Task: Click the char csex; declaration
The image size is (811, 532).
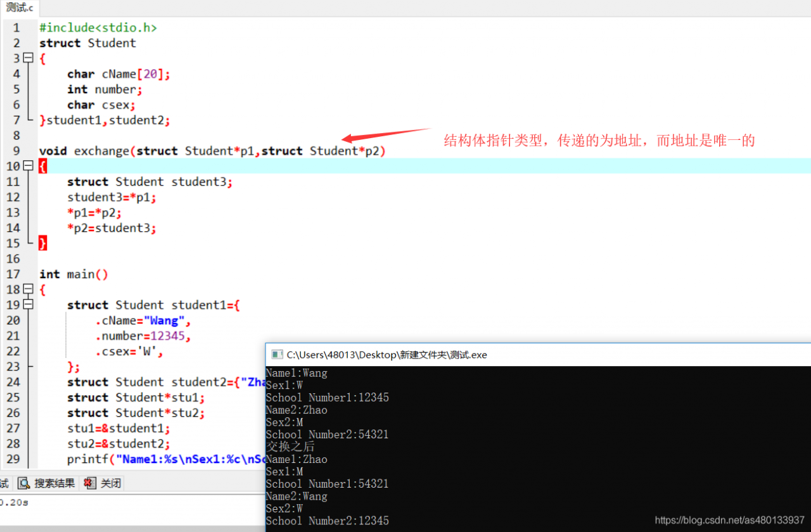Action: (x=101, y=104)
